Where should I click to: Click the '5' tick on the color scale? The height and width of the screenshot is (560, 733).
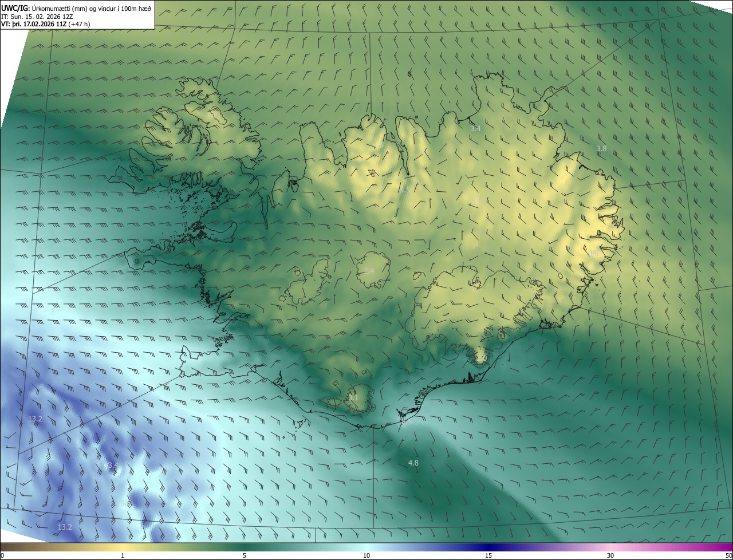point(245,555)
